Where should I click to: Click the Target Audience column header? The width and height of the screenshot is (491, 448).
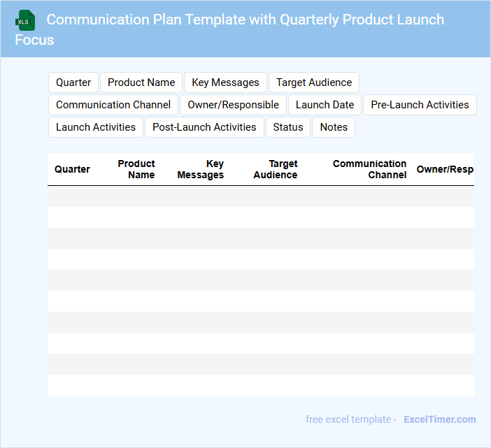coord(276,169)
